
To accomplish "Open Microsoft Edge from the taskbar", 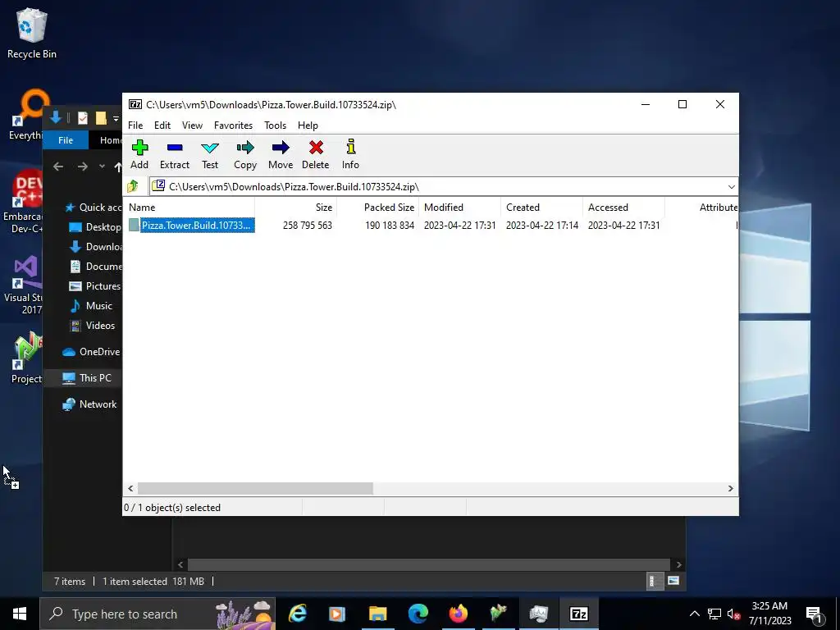I will click(x=418, y=614).
